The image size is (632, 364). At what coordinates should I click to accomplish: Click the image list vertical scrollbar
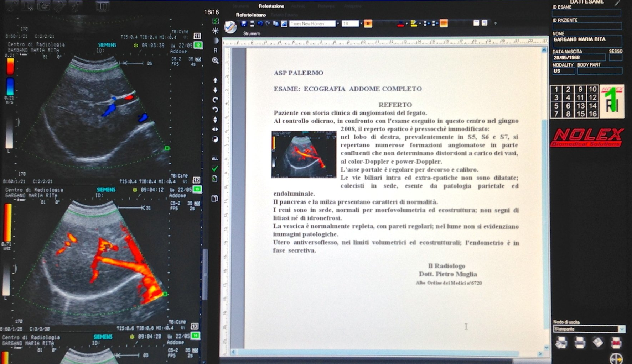[x=205, y=274]
